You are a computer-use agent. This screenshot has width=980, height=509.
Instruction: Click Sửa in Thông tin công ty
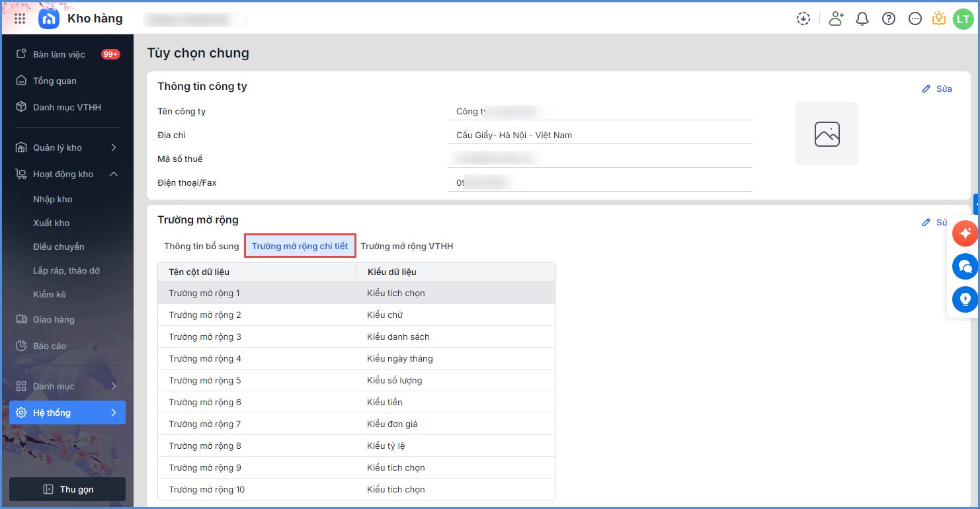point(937,89)
